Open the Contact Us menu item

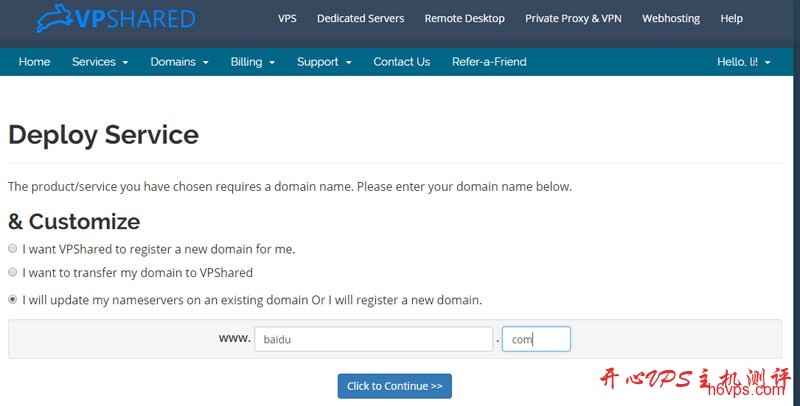[402, 62]
